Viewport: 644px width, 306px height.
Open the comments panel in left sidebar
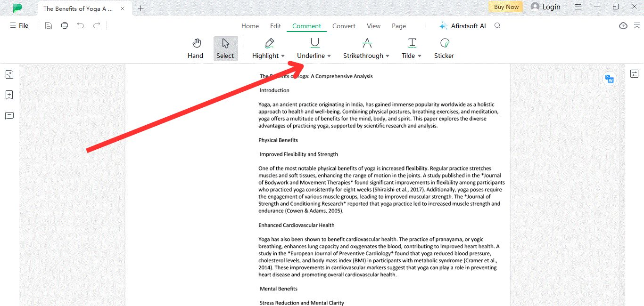coord(9,115)
